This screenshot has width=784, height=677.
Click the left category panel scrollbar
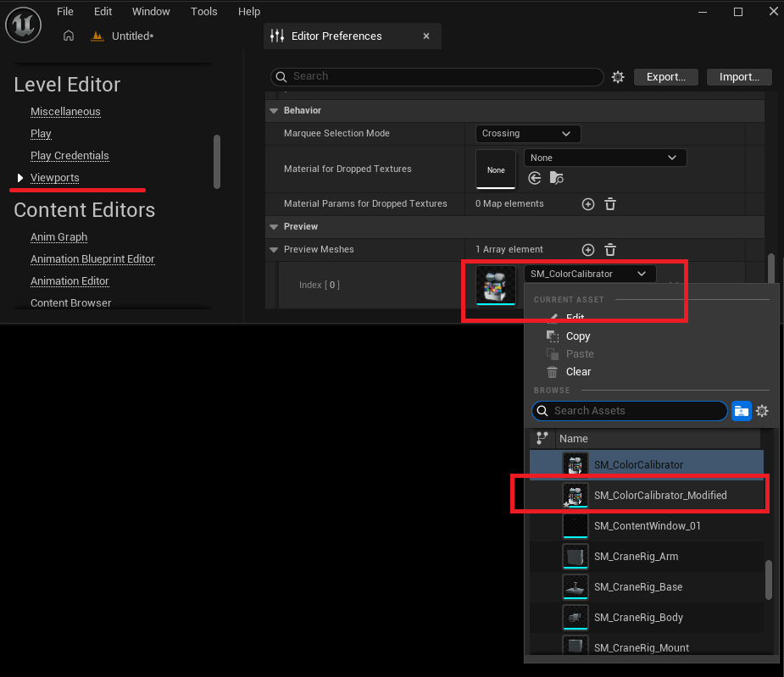click(x=217, y=162)
